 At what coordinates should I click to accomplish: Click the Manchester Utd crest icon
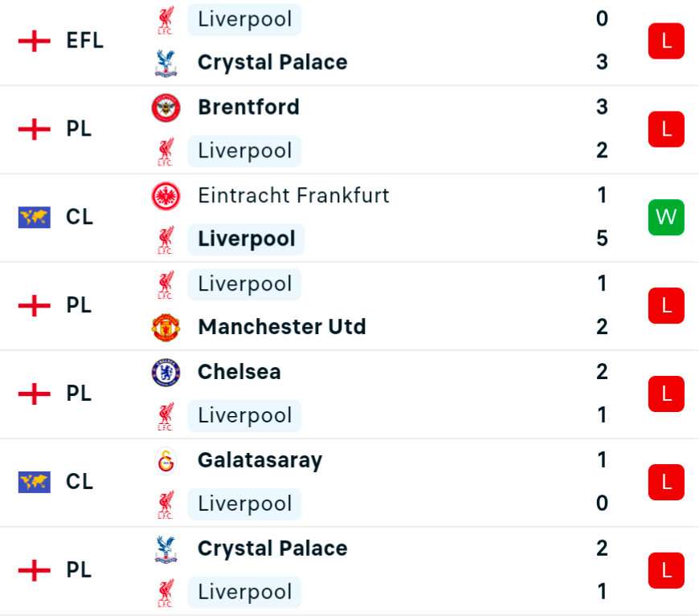166,327
